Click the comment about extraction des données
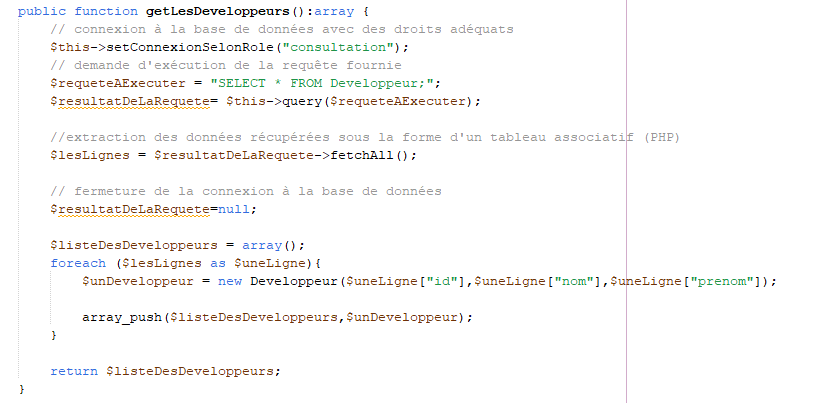 365,137
